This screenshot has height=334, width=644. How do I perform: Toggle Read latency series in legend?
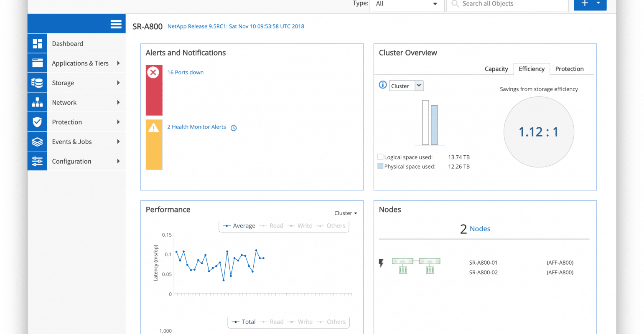coord(271,226)
